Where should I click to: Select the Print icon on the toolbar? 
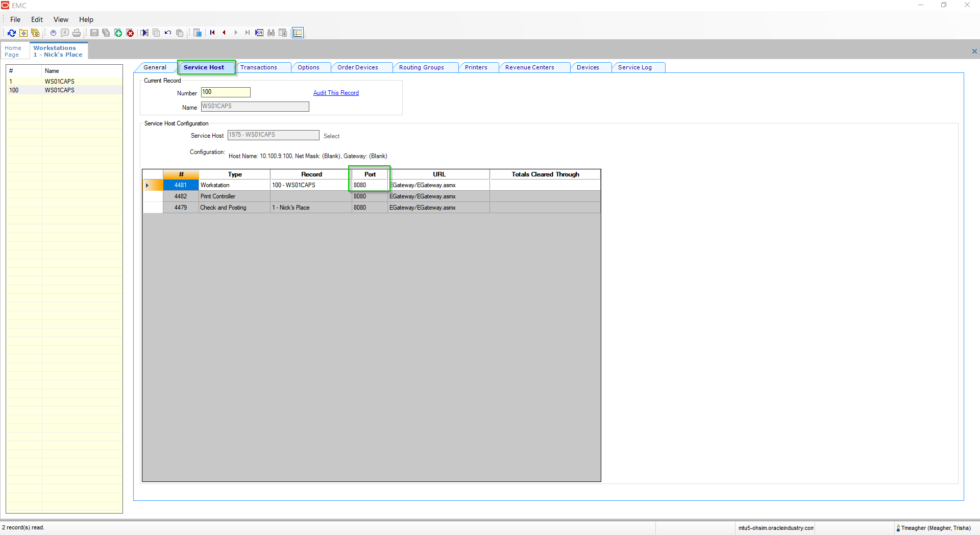click(x=77, y=33)
